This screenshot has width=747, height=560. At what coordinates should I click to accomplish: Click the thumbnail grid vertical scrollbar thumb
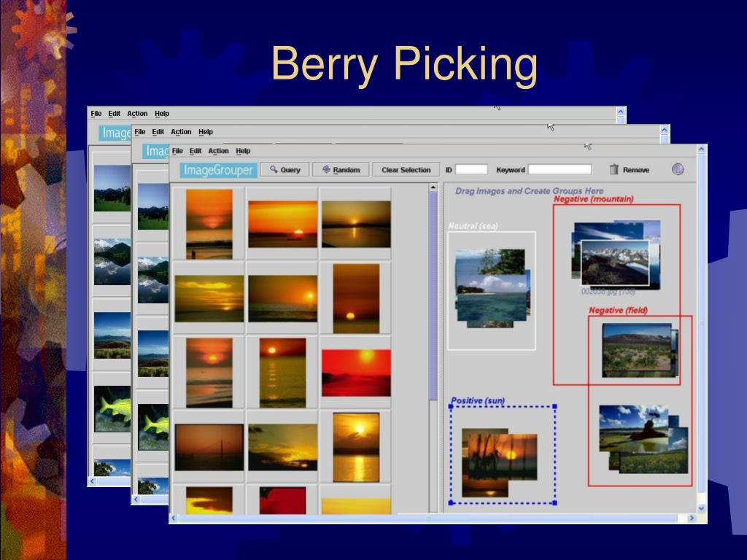[433, 295]
